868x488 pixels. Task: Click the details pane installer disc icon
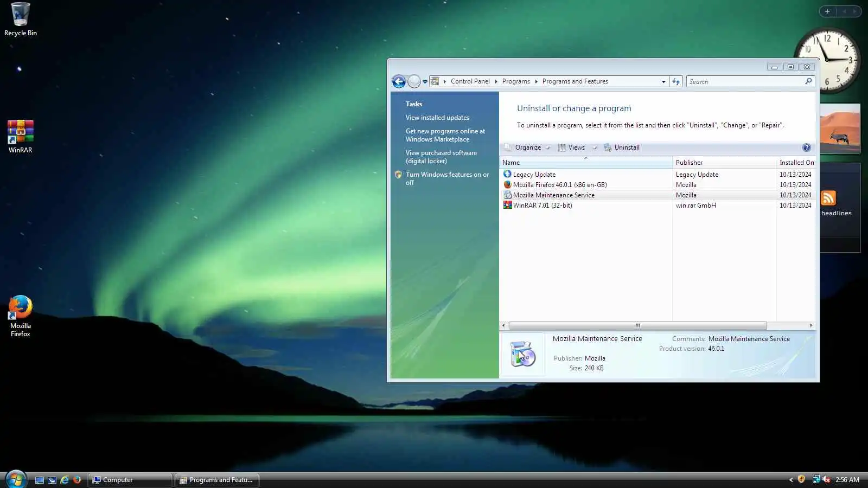(x=522, y=354)
